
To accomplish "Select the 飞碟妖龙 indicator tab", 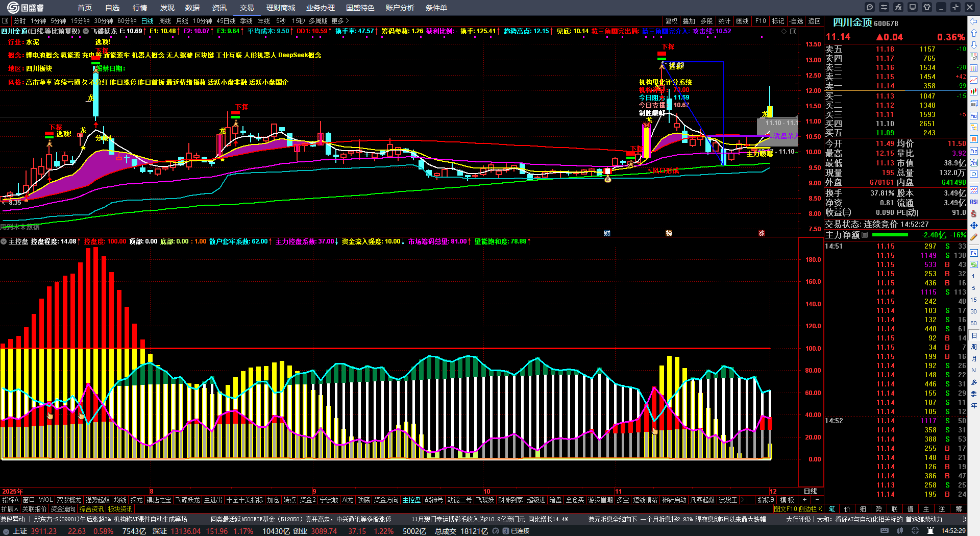I will pos(188,500).
